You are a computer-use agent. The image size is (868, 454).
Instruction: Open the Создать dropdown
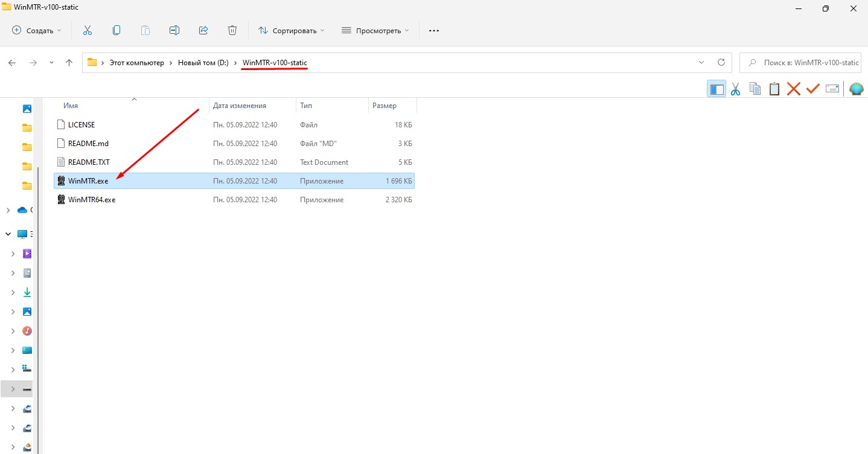37,30
